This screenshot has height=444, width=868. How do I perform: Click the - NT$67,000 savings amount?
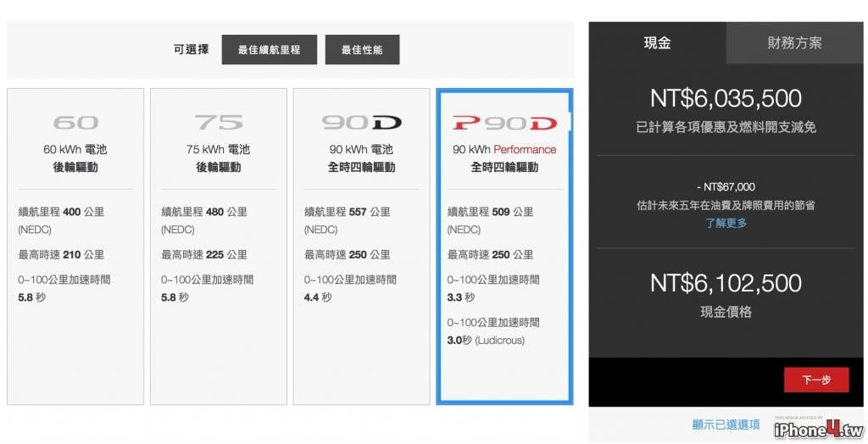[x=726, y=187]
